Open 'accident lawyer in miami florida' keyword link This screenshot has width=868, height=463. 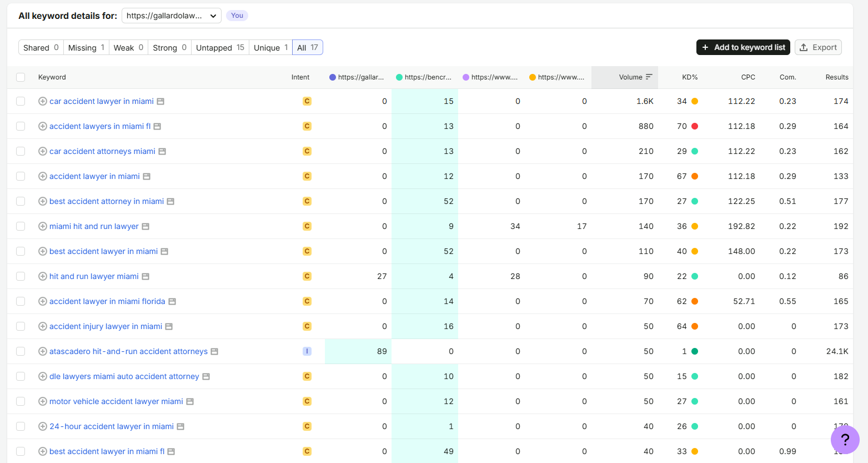(x=107, y=301)
